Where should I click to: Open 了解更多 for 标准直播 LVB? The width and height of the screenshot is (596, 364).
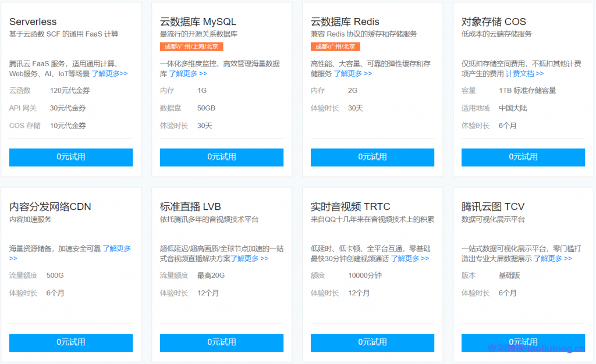[250, 259]
